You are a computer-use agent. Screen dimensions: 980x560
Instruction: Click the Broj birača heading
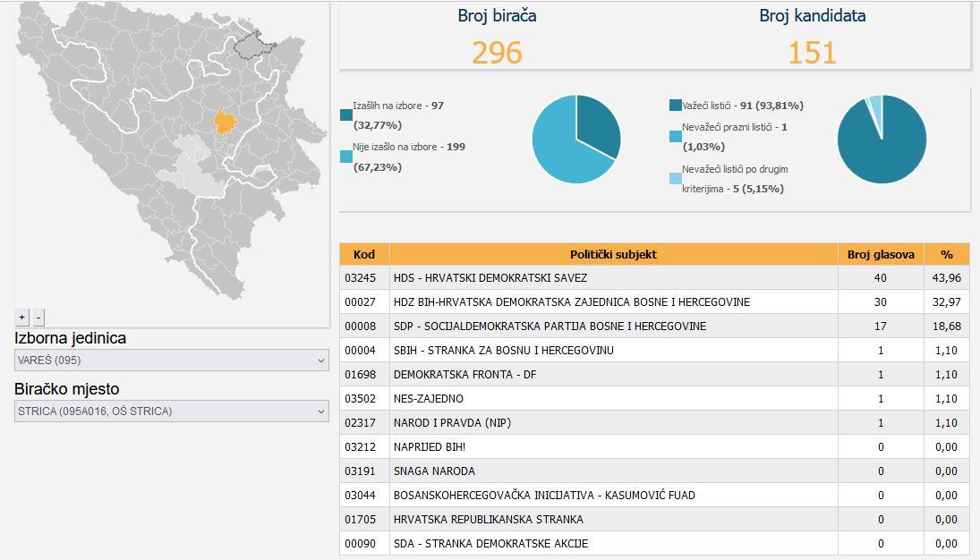point(497,15)
